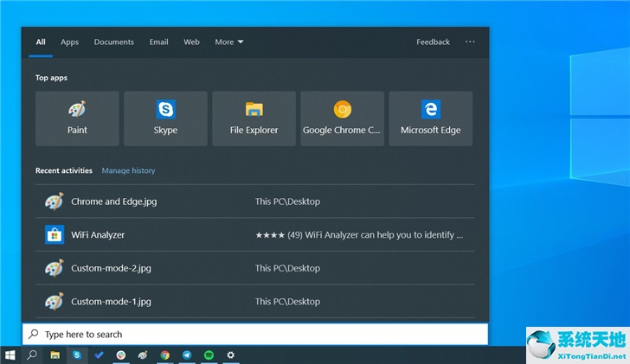Click the Paint icon beside Chrome and Edge.jpg
630x364 pixels.
coord(55,201)
